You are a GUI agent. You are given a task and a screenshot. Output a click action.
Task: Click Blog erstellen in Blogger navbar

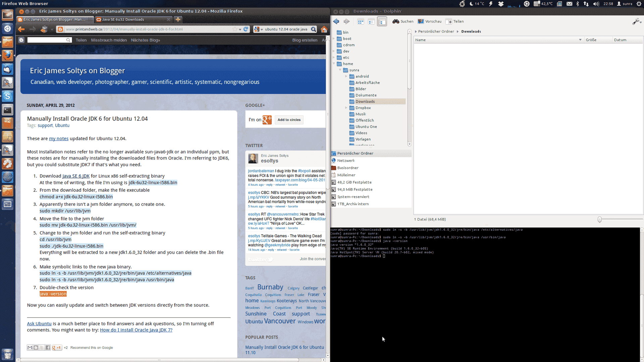click(x=305, y=40)
